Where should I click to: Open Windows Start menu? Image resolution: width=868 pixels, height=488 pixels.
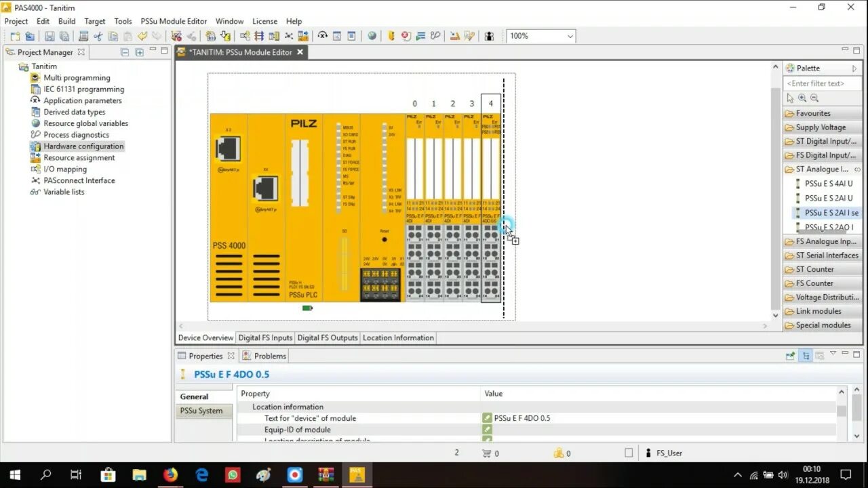point(15,474)
